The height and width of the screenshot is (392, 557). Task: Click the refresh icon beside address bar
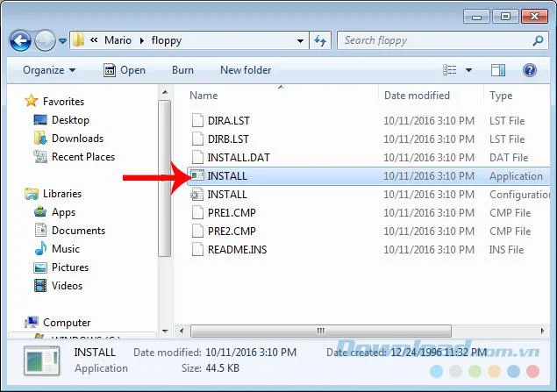tap(320, 41)
